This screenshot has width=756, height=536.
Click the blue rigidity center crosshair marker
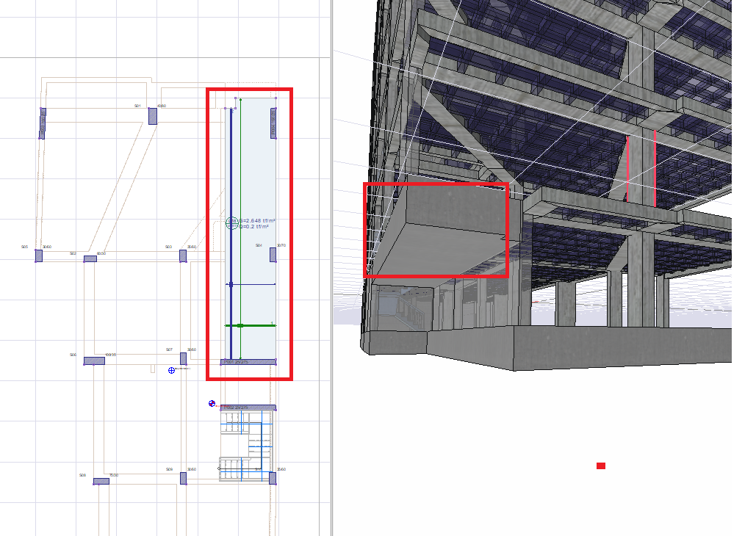tap(171, 370)
